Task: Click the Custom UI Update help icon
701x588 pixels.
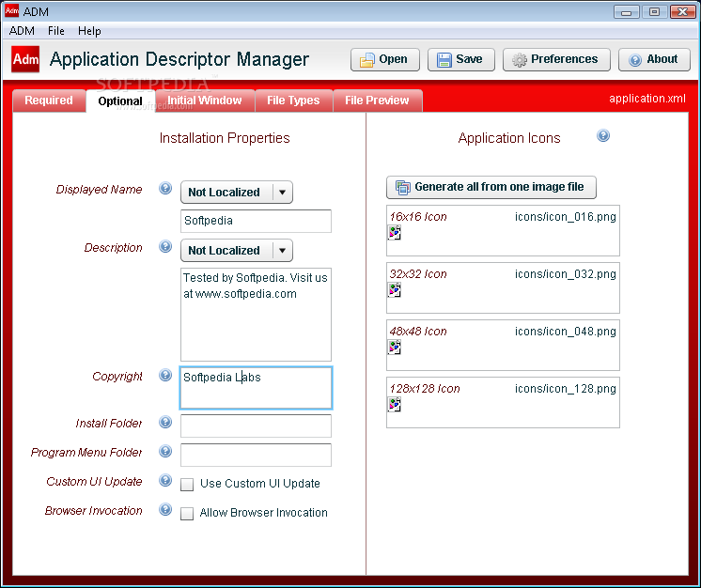Action: [165, 480]
